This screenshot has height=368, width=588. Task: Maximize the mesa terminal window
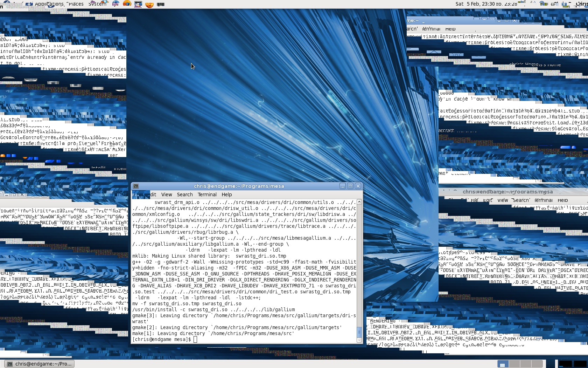(350, 186)
